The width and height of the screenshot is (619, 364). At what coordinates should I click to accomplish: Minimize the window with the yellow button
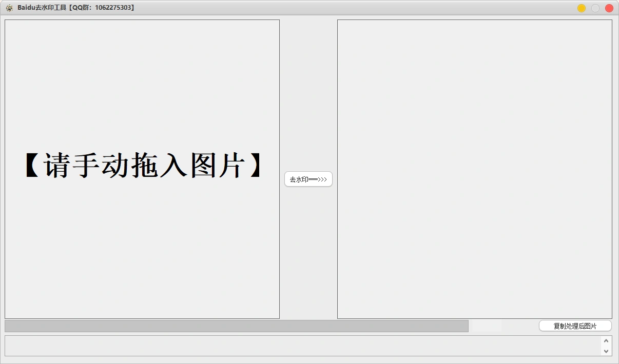(582, 8)
